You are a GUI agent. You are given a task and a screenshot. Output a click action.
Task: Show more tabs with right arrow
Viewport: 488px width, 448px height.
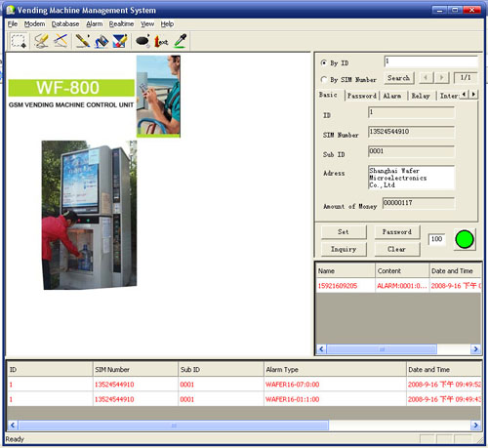(x=473, y=95)
